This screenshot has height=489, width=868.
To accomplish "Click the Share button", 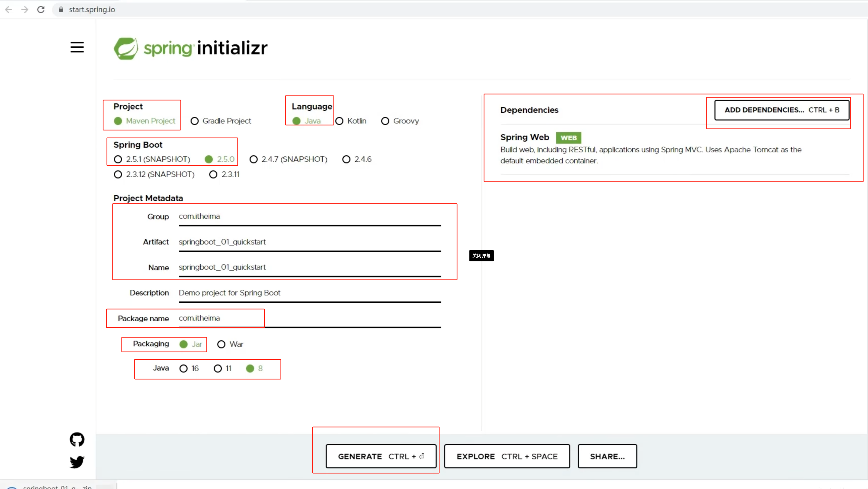I will pos(607,456).
